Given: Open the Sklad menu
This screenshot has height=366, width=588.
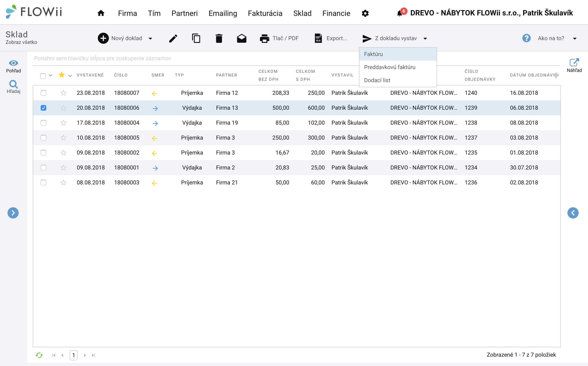Looking at the screenshot, I should [x=302, y=13].
